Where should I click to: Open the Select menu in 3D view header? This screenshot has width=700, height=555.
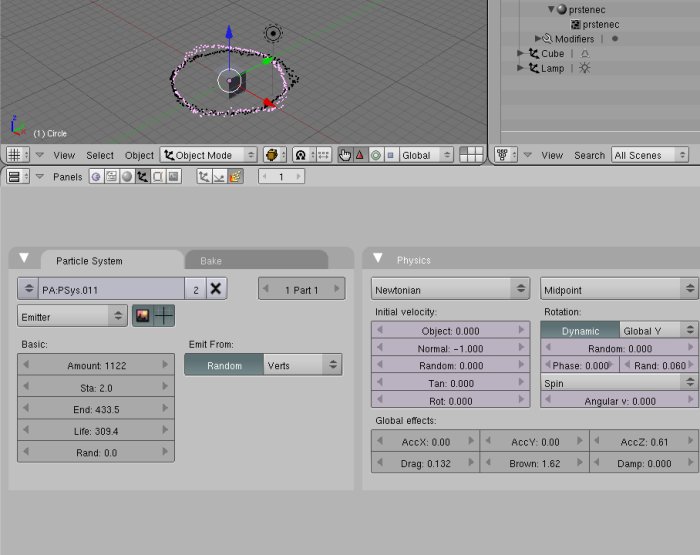pyautogui.click(x=100, y=155)
